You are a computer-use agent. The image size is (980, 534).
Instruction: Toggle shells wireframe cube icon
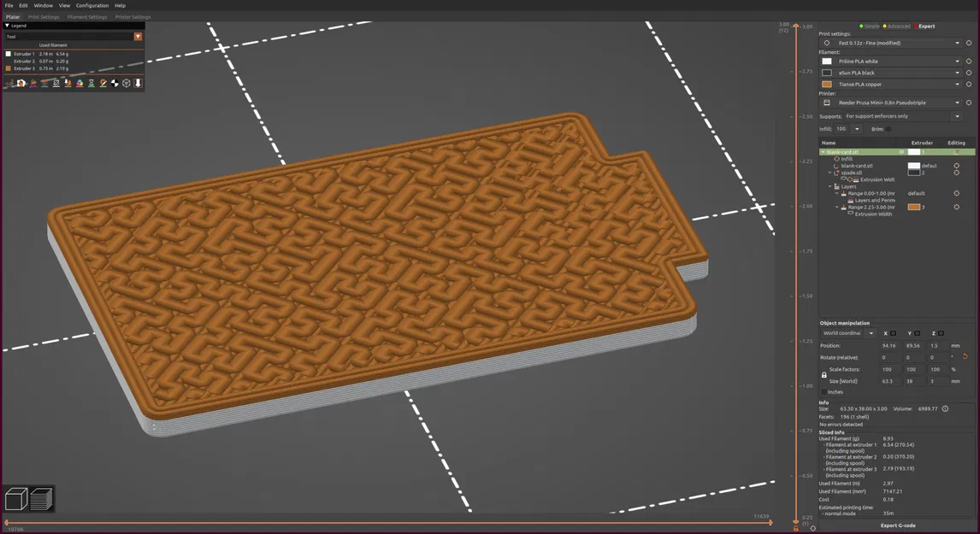tap(127, 83)
